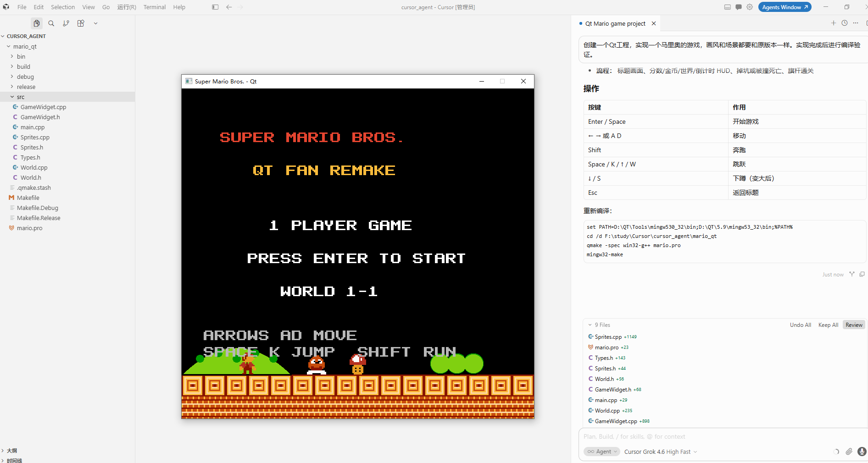Copy the message with the copy icon
The height and width of the screenshot is (463, 868).
862,274
